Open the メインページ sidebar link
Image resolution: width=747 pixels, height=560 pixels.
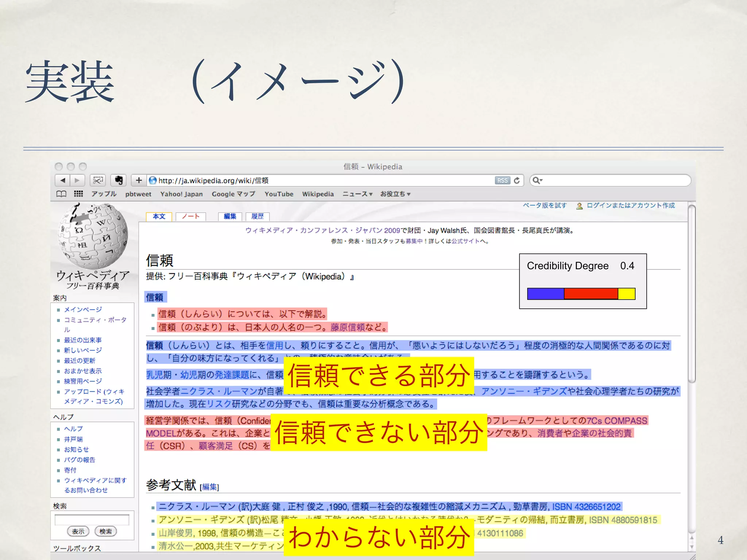tap(83, 310)
